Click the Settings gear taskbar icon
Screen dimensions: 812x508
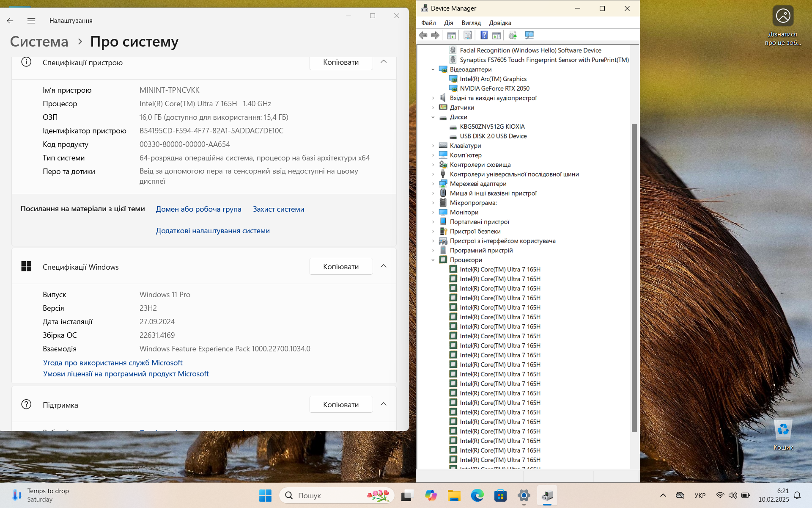(524, 495)
